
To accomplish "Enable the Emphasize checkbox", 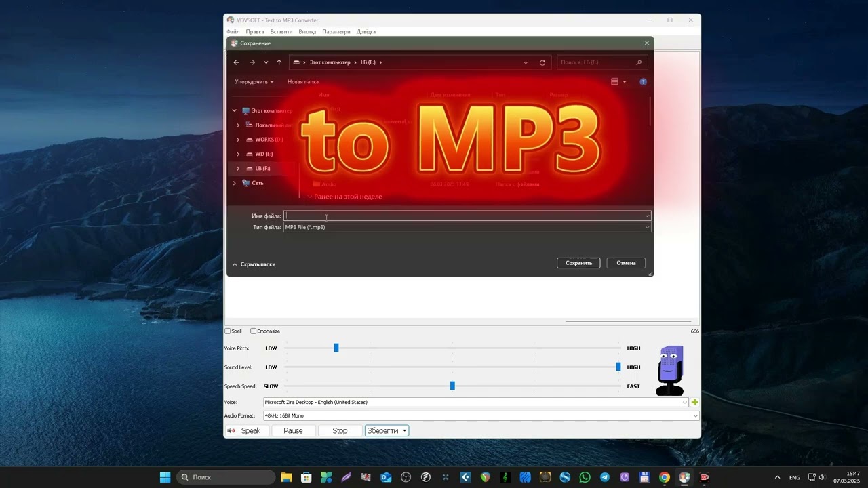I will (x=254, y=331).
